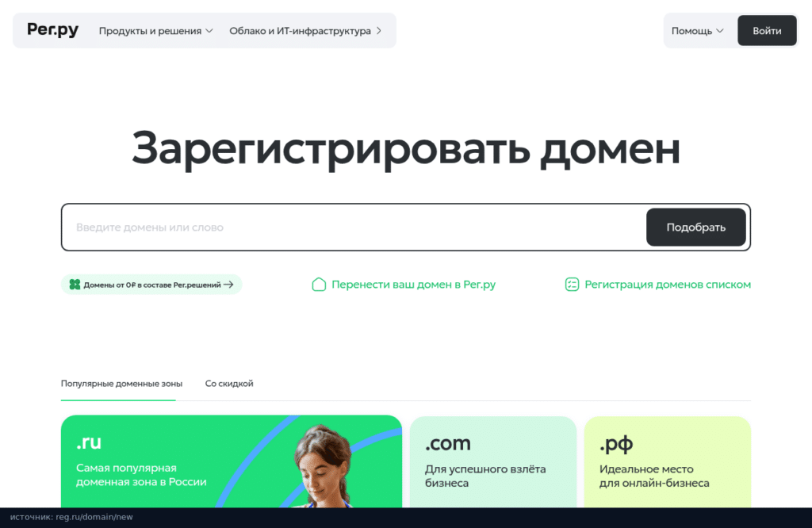Click text Самая популярная доменная зона в России

(x=141, y=475)
